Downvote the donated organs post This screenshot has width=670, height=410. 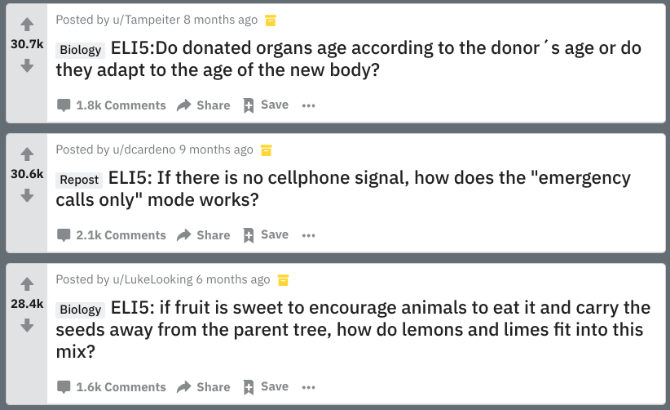tap(27, 65)
